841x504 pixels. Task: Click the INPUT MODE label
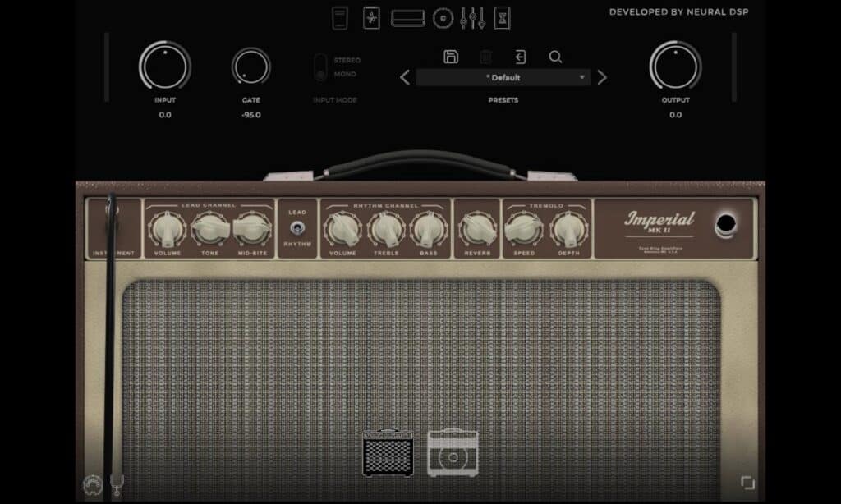click(335, 100)
